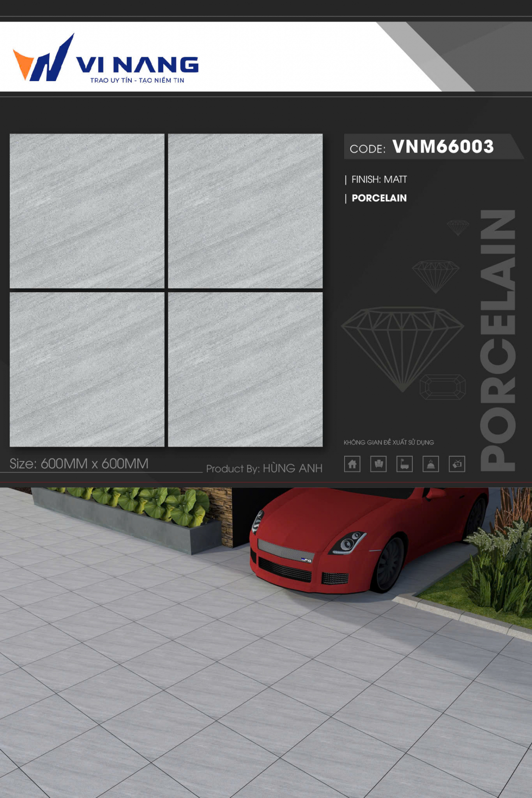Click the bottom-right tile sample
This screenshot has height=798, width=532.
pyautogui.click(x=245, y=369)
